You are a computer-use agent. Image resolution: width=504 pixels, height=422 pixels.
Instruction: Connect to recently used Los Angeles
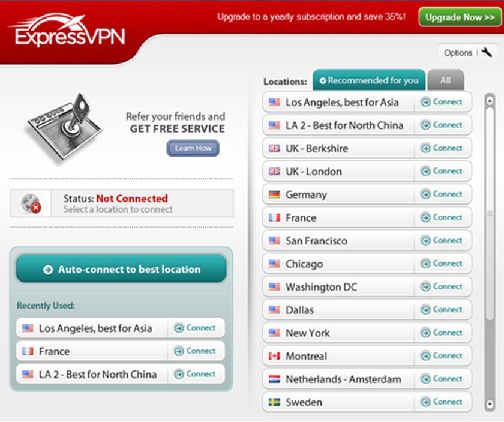[195, 328]
